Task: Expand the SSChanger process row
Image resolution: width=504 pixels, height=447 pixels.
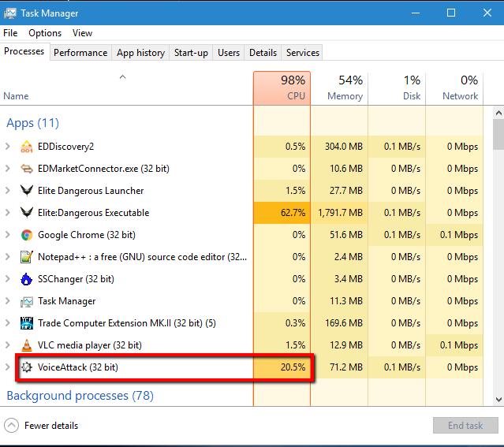Action: tap(7, 279)
